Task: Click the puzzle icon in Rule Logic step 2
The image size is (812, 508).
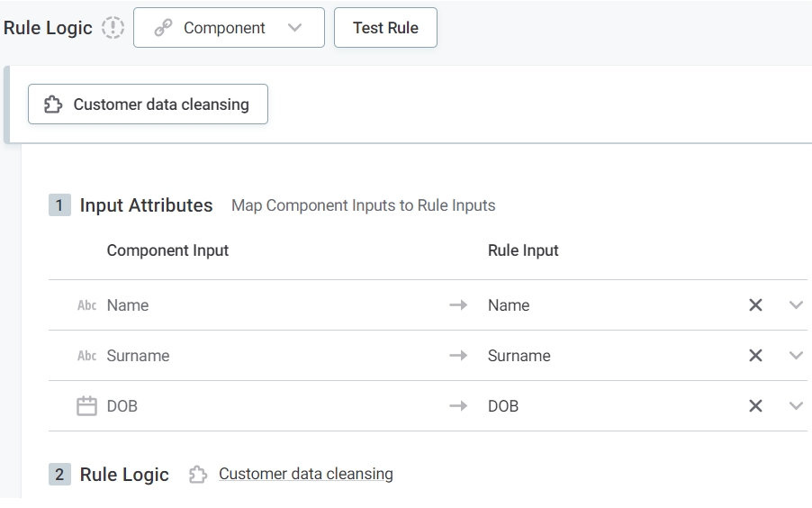Action: point(198,475)
